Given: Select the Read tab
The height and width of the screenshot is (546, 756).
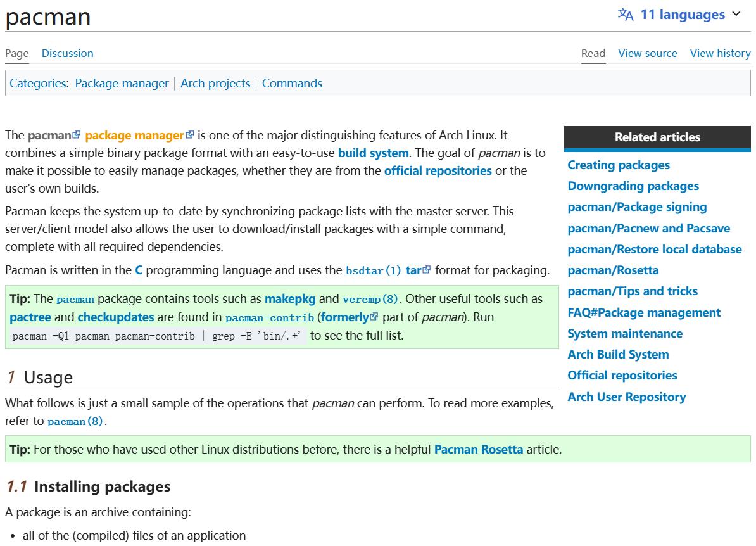Looking at the screenshot, I should tap(593, 53).
